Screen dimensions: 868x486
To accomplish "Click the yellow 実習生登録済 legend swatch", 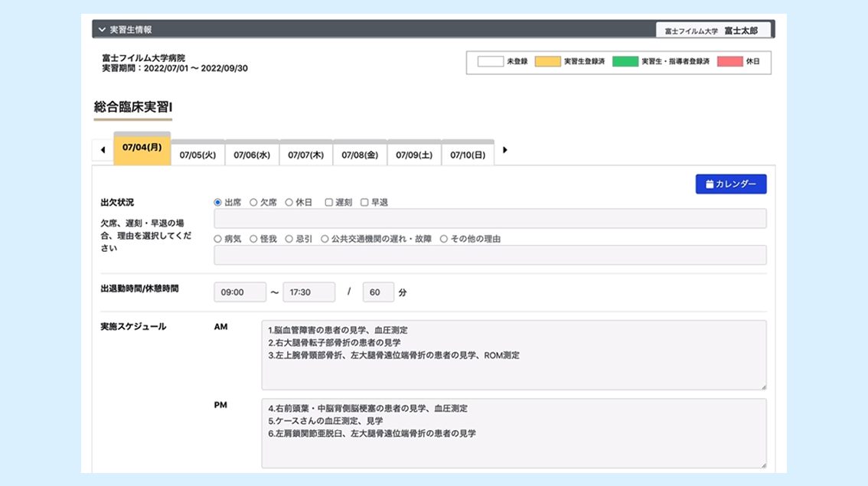I will point(547,62).
